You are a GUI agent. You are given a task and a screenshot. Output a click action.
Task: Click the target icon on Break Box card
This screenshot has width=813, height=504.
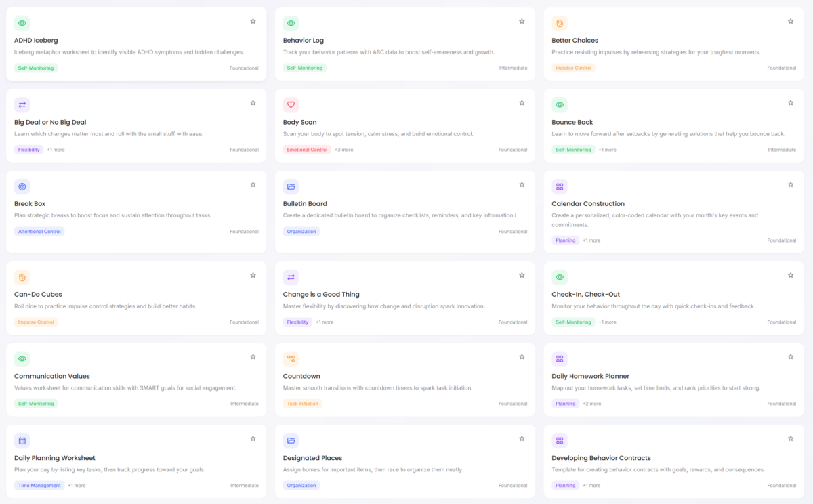[22, 186]
